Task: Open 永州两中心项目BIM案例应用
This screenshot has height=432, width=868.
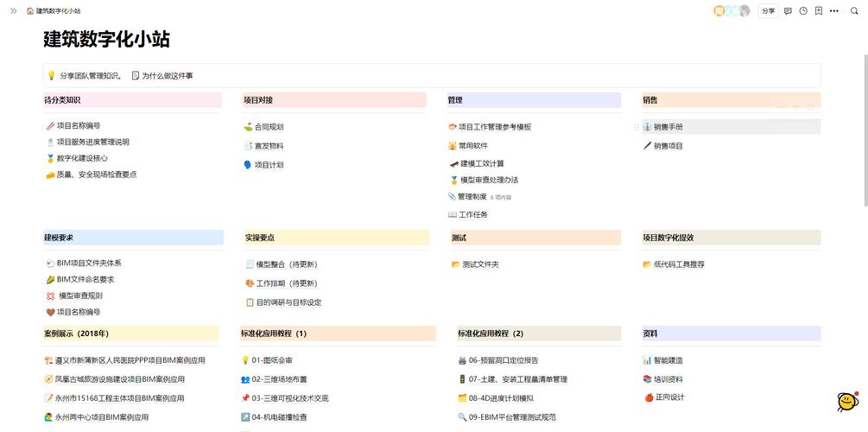Action: [97, 417]
